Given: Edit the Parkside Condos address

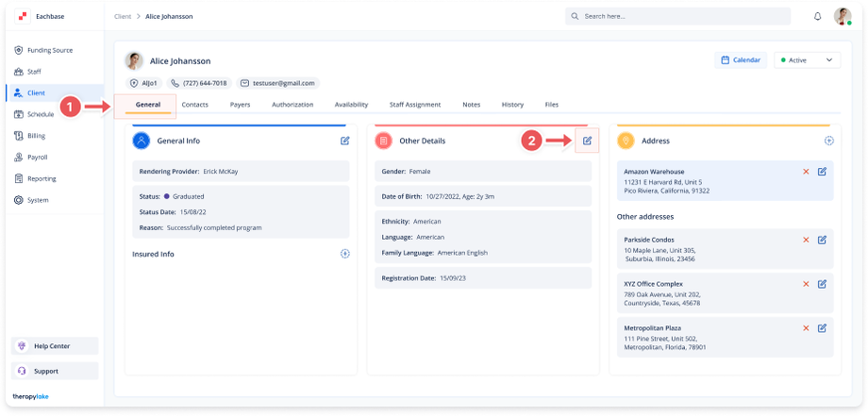Looking at the screenshot, I should (x=822, y=240).
